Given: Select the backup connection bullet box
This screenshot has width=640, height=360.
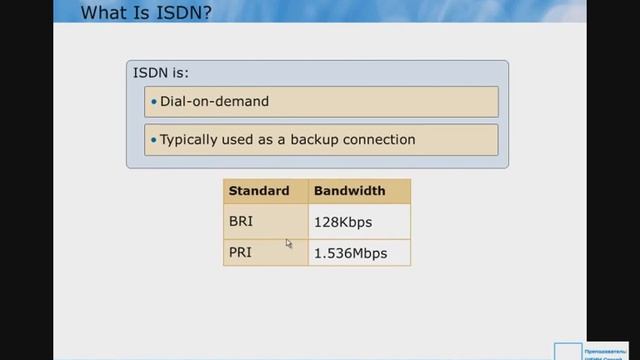Looking at the screenshot, I should point(321,140).
